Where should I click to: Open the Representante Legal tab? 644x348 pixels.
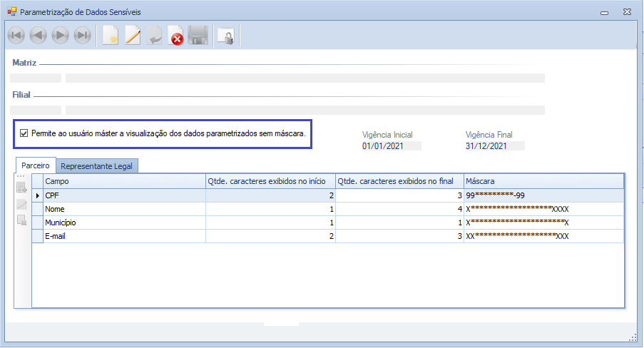pyautogui.click(x=97, y=166)
